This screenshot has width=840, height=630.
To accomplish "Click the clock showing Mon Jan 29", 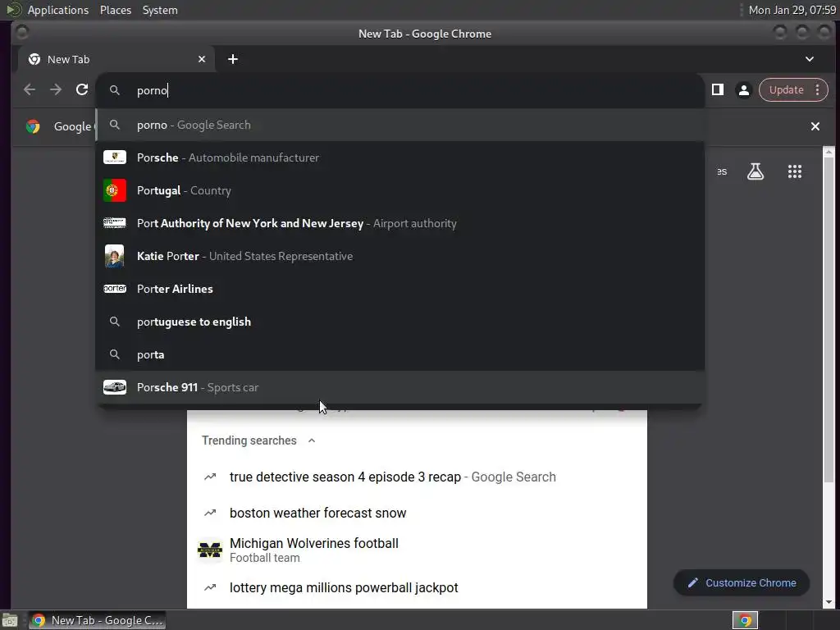I will click(x=792, y=10).
